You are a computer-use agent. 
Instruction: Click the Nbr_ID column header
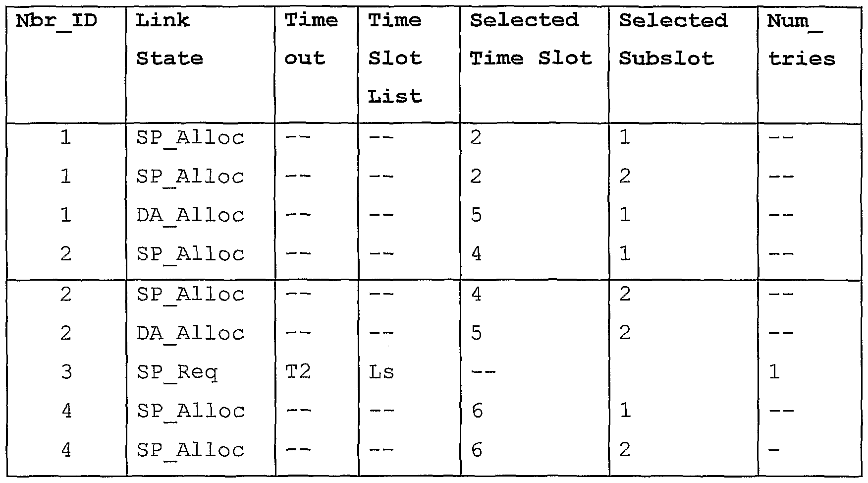point(56,21)
